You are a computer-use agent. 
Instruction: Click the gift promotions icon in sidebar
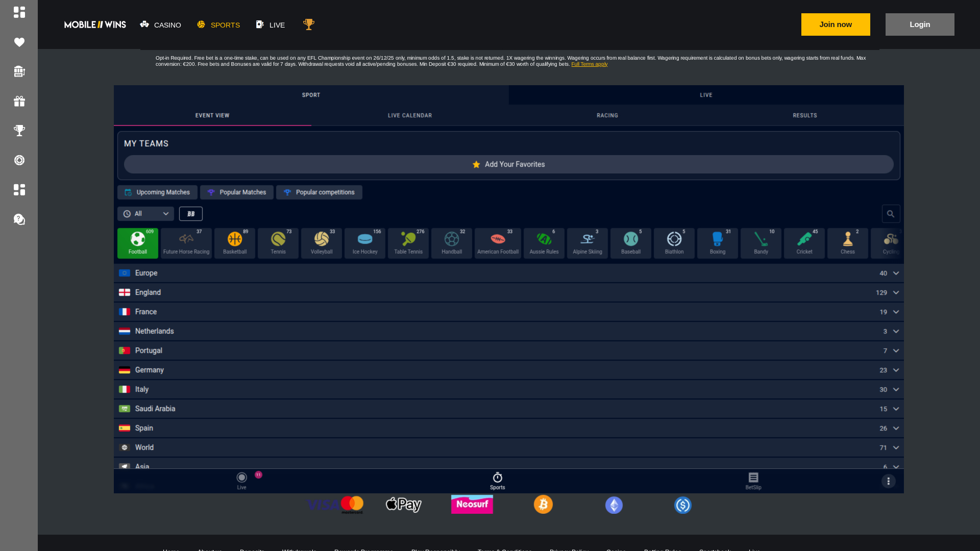pyautogui.click(x=19, y=101)
